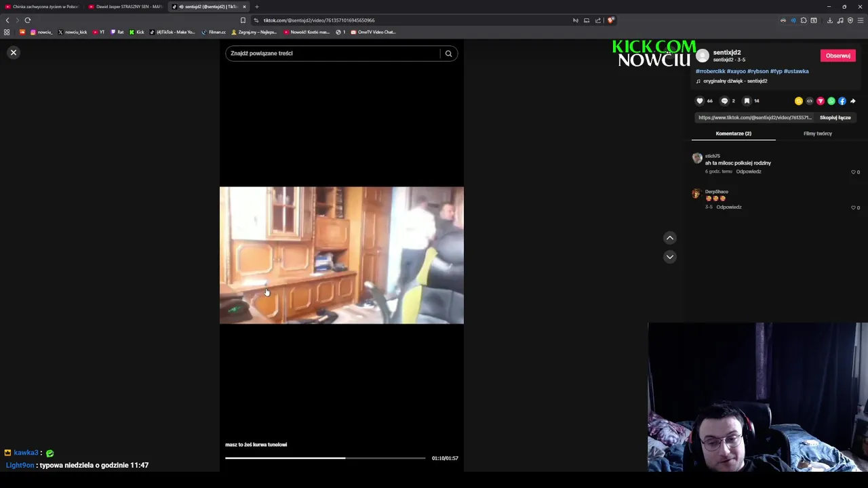Viewport: 868px width, 488px height.
Task: Seek on the video progress bar
Action: point(325,458)
